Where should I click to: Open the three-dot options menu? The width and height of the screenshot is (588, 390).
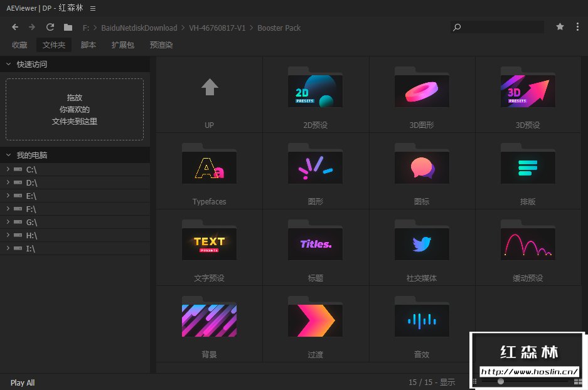point(577,26)
